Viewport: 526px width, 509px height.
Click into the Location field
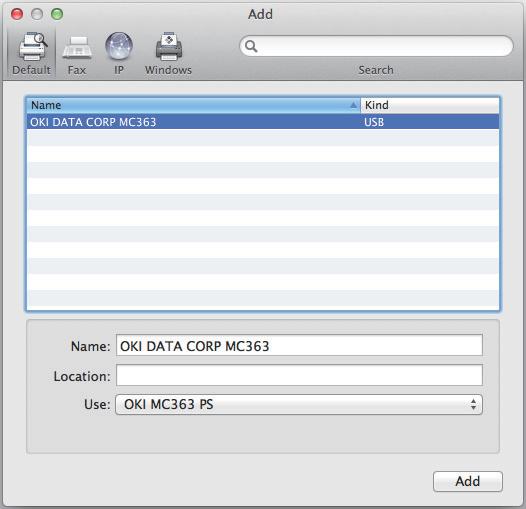point(299,375)
